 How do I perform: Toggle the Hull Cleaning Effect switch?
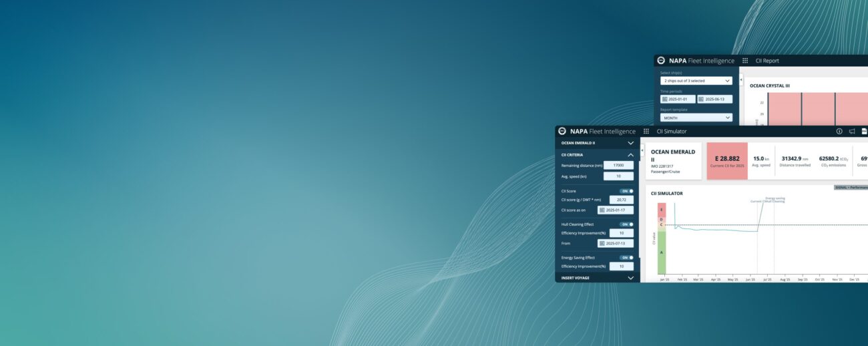[627, 224]
